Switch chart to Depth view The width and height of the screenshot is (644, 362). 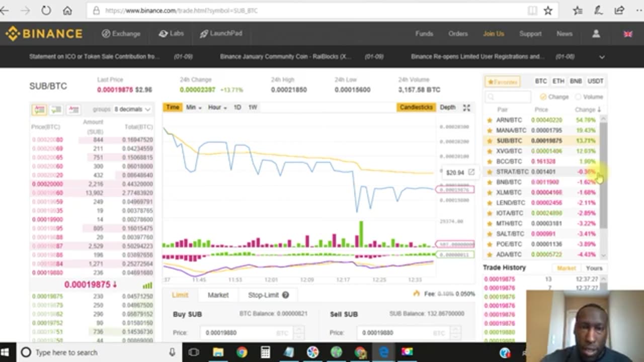(x=447, y=107)
